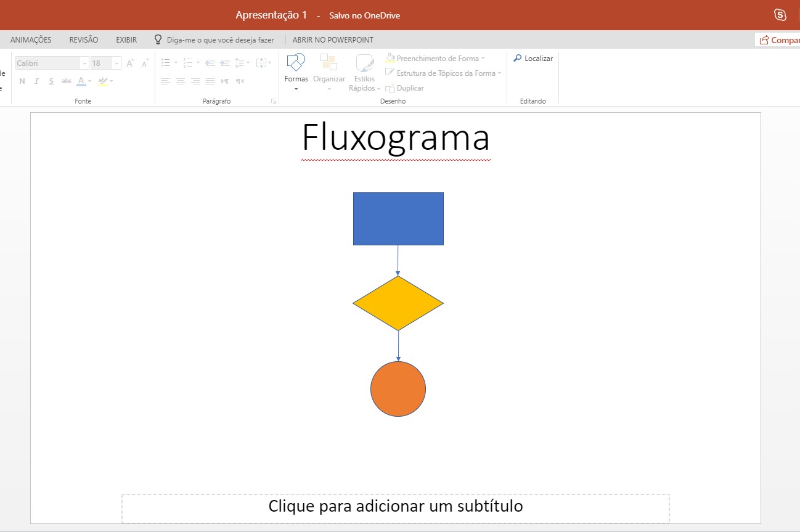Screen dimensions: 800x532
Task: Switch to the EXIBIR tab
Action: point(126,40)
